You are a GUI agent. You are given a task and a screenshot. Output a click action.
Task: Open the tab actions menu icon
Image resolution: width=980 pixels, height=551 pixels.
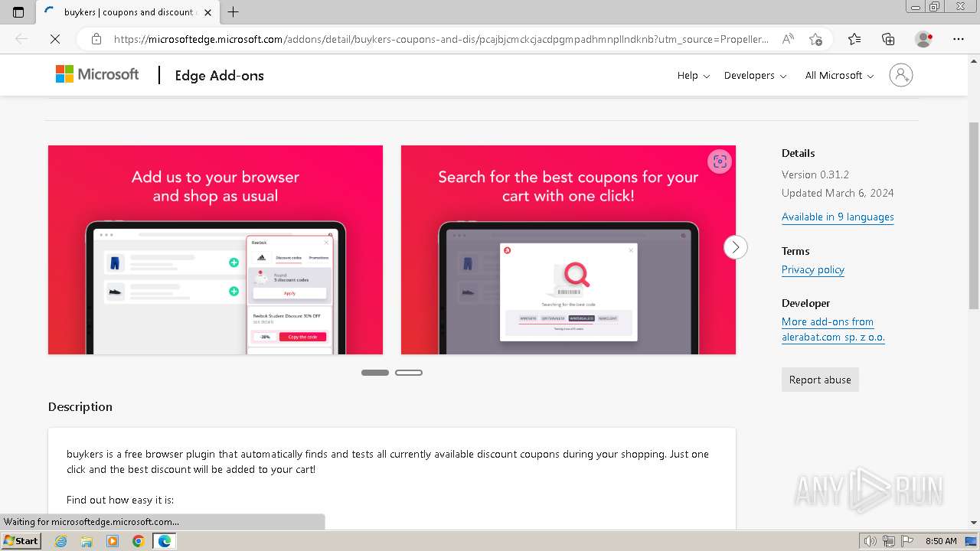click(x=18, y=12)
